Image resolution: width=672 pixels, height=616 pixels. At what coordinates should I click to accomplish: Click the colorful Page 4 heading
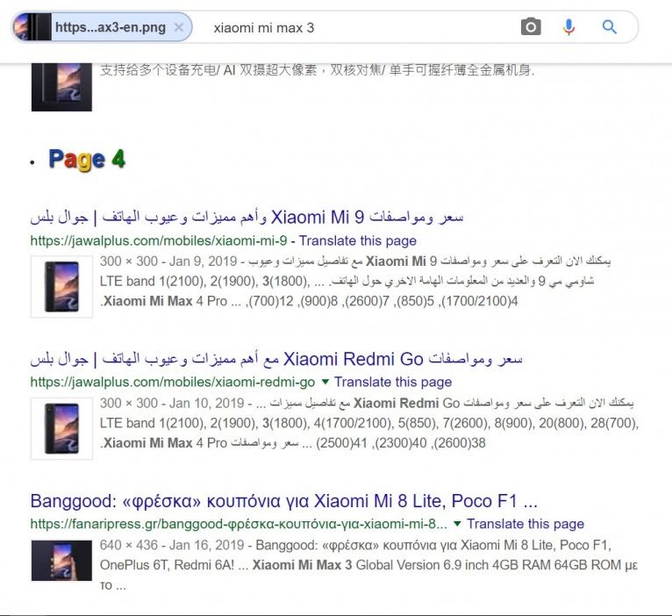(x=87, y=160)
